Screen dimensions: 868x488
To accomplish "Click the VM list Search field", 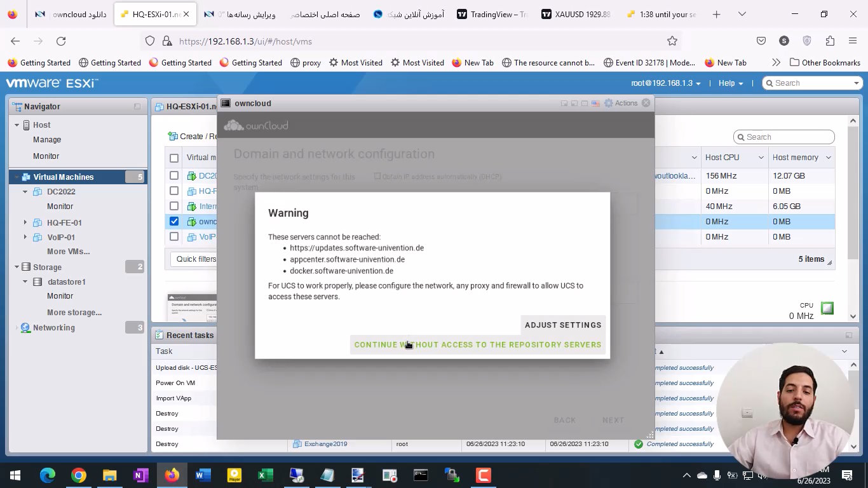I will pyautogui.click(x=784, y=137).
